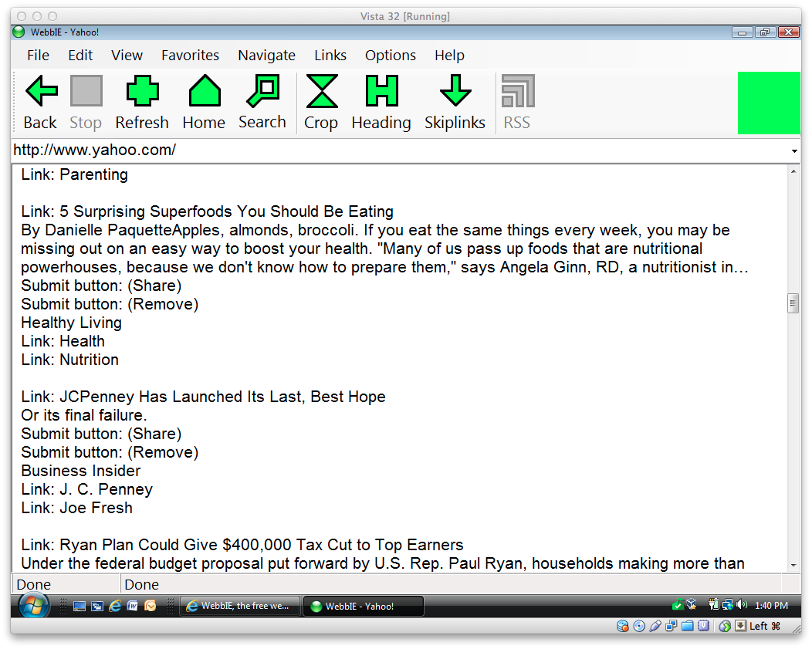Click the 'Business Insider' text line
812x649 pixels.
point(81,471)
